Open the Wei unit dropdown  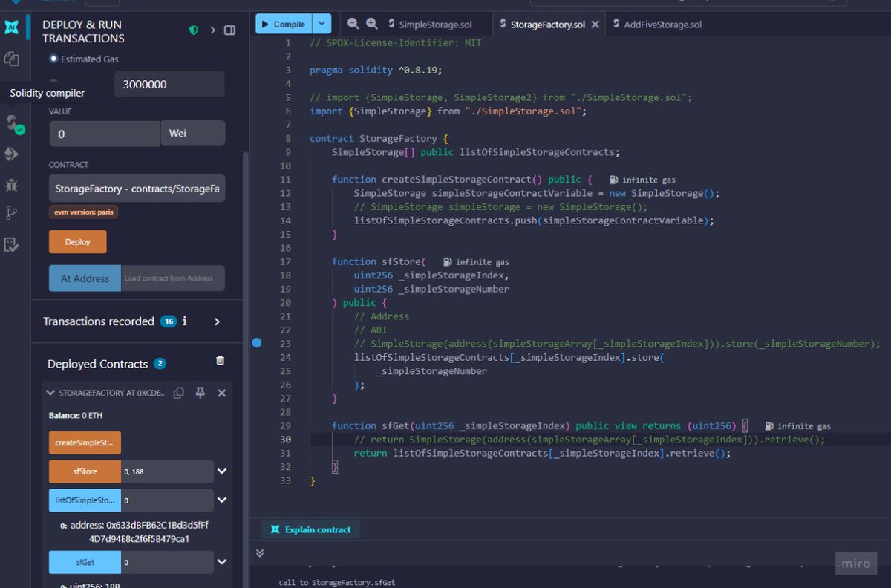(193, 132)
